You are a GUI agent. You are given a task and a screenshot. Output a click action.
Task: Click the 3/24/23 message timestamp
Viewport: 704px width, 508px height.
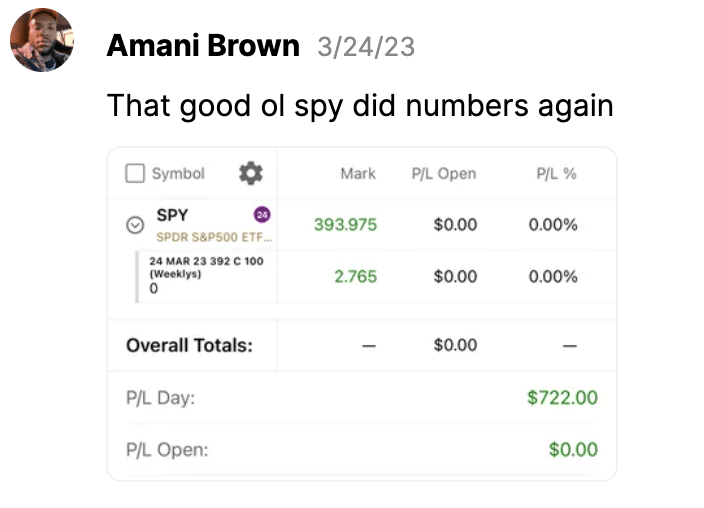click(366, 47)
